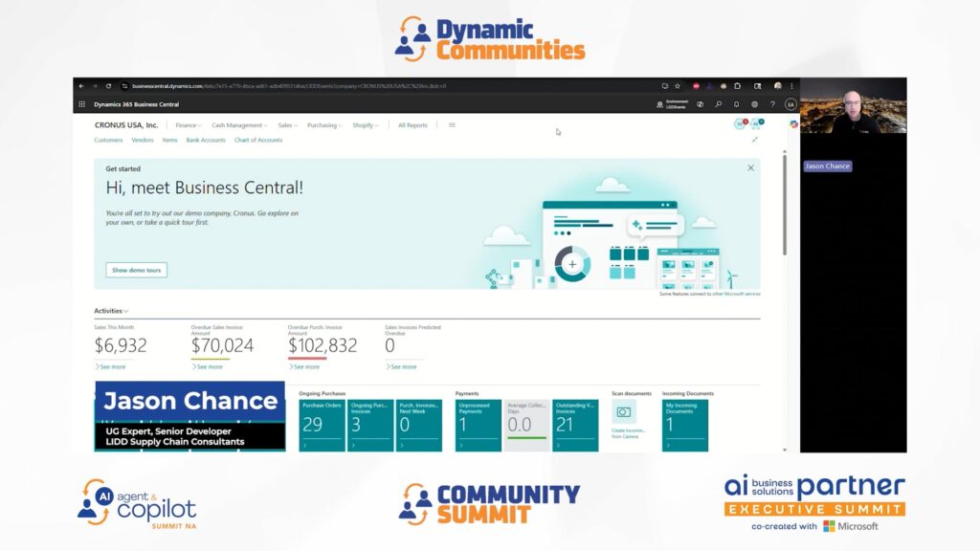Click the Show demo tours button
The height and width of the screenshot is (551, 980).
[137, 270]
